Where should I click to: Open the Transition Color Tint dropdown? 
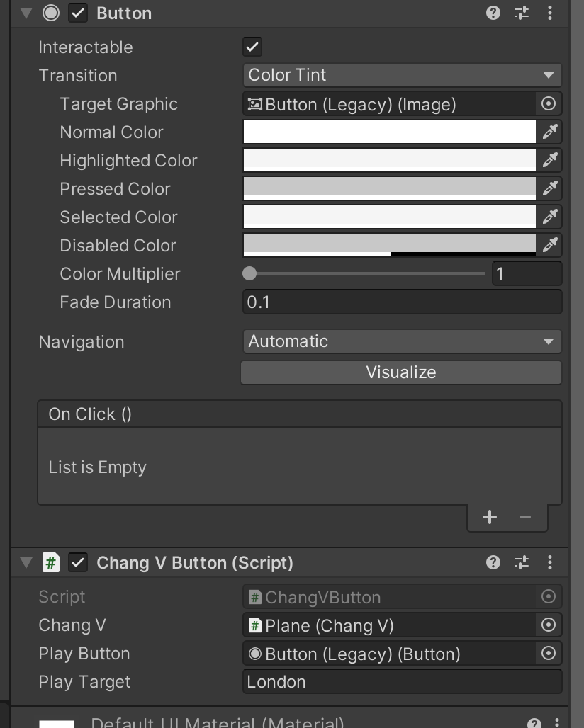tap(401, 75)
